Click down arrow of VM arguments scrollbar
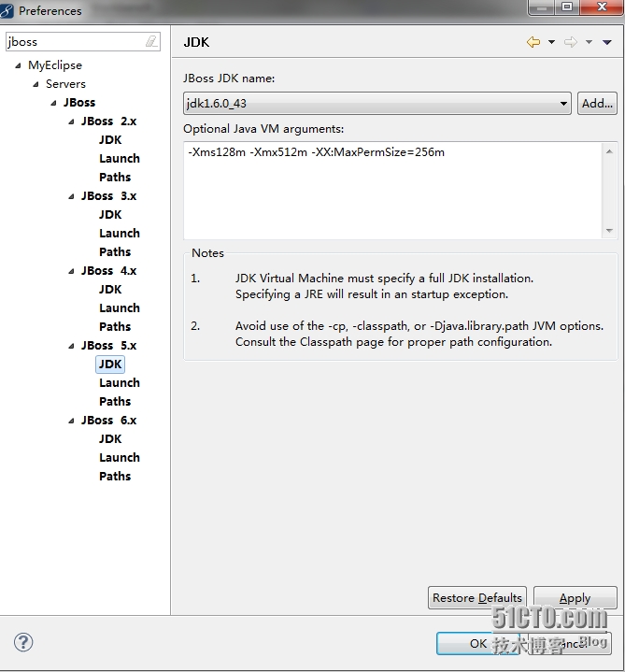The height and width of the screenshot is (672, 625). coord(609,231)
